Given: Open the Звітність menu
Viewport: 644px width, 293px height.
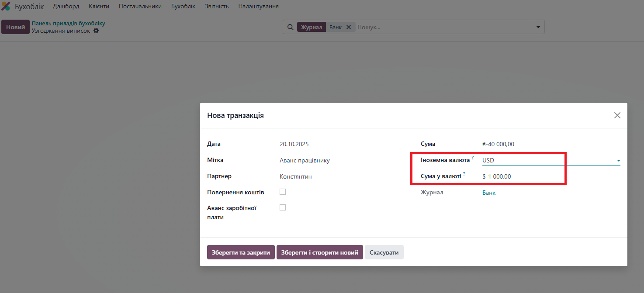Looking at the screenshot, I should click(x=217, y=7).
